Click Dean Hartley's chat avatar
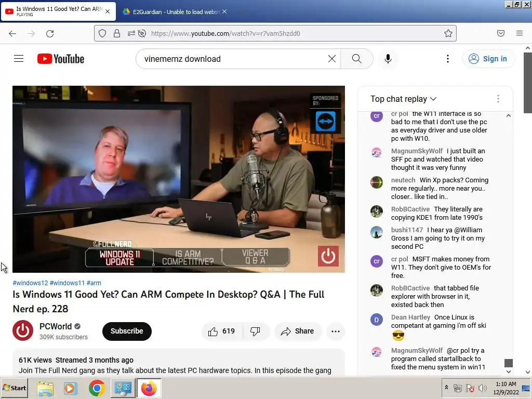532x399 pixels. coord(377,320)
